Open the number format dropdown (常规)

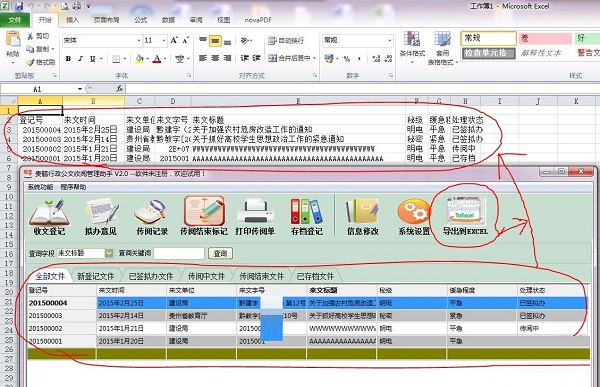click(x=390, y=40)
